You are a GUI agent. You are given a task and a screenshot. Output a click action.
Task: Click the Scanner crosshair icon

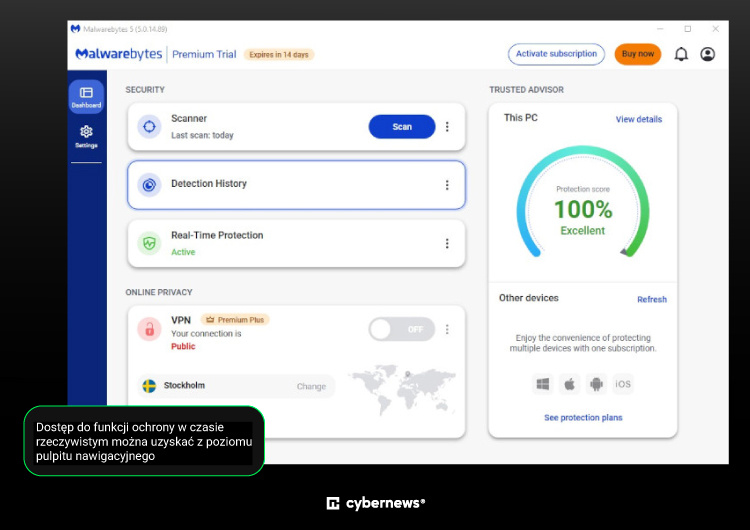click(149, 127)
